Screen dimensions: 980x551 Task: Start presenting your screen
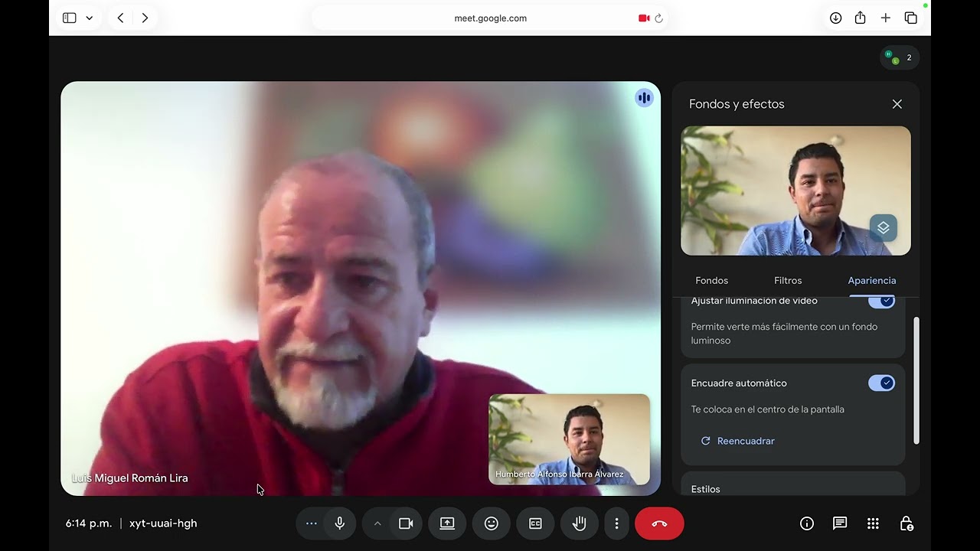pyautogui.click(x=447, y=523)
